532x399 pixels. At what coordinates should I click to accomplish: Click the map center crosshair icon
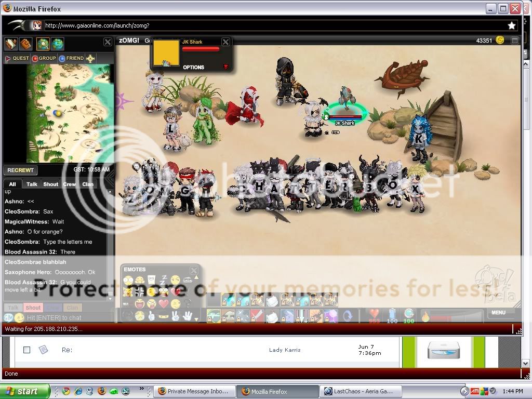click(90, 58)
